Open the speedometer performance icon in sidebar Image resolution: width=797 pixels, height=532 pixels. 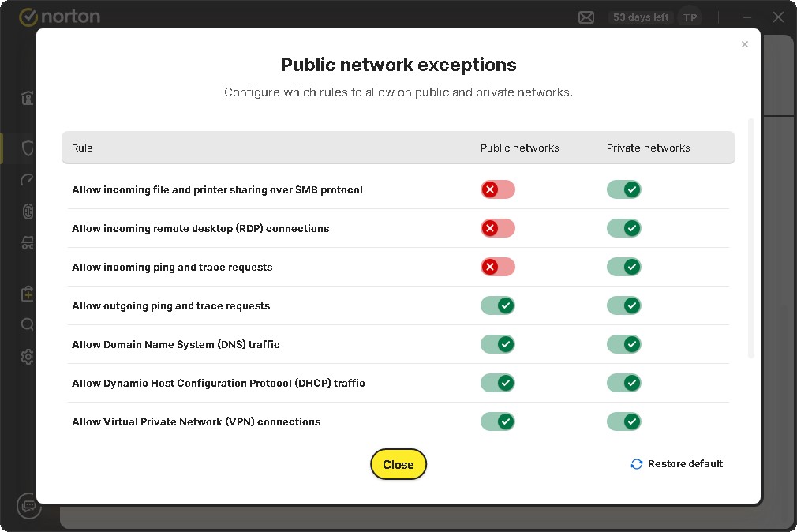28,180
